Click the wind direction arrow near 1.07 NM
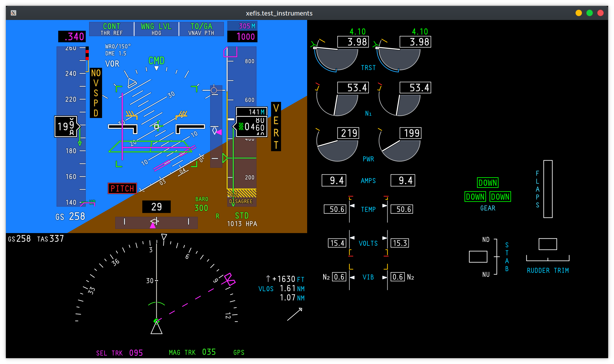Viewport: 614px width, 364px height. [295, 314]
